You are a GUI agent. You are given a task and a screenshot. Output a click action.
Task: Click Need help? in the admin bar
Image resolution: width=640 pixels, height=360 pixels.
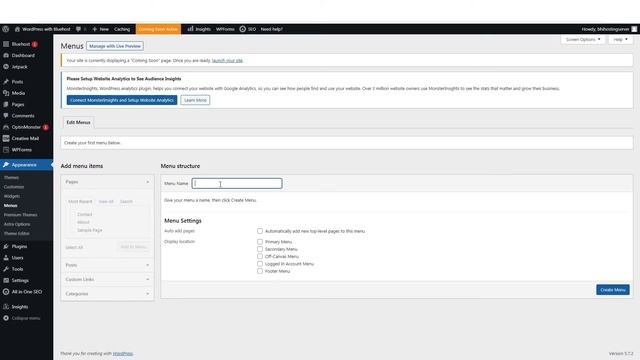272,29
